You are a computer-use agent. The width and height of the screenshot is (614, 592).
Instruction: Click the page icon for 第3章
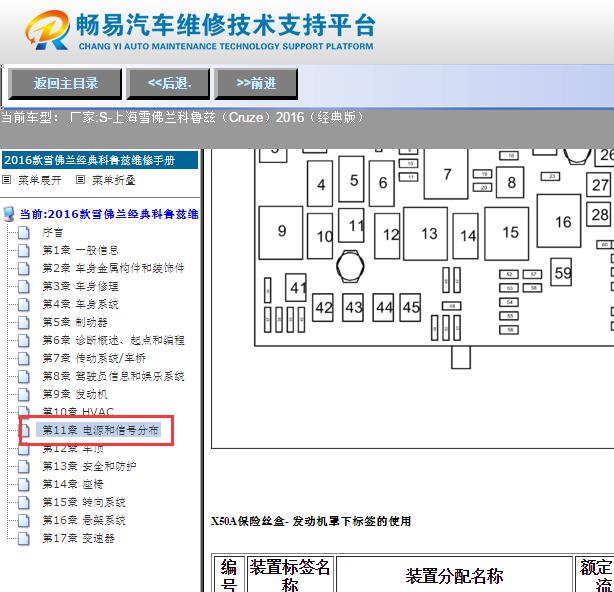point(23,286)
